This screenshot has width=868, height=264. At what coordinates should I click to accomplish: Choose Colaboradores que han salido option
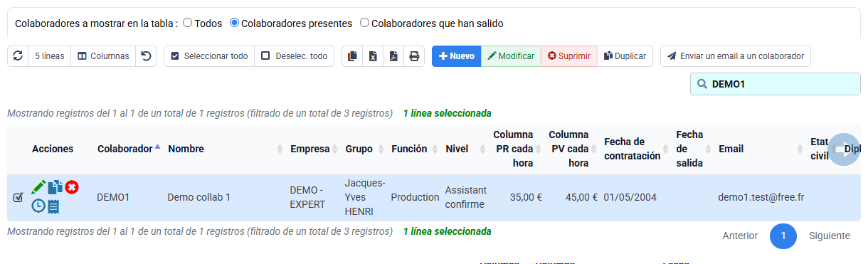[364, 23]
